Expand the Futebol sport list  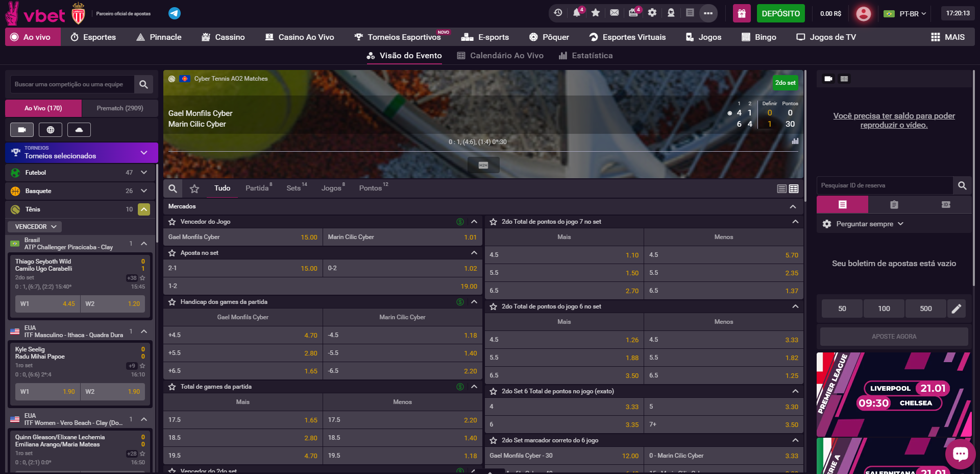(x=144, y=173)
